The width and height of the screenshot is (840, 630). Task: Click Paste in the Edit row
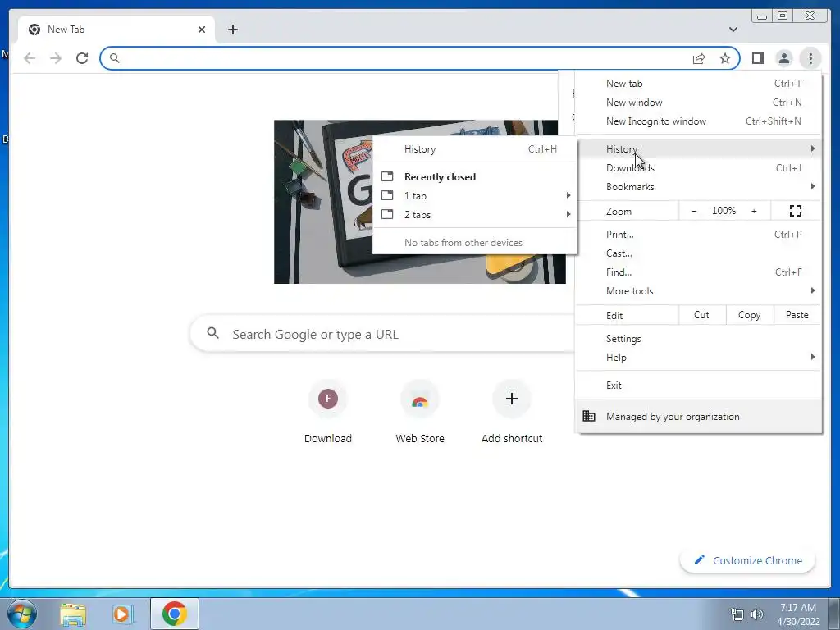click(x=797, y=315)
